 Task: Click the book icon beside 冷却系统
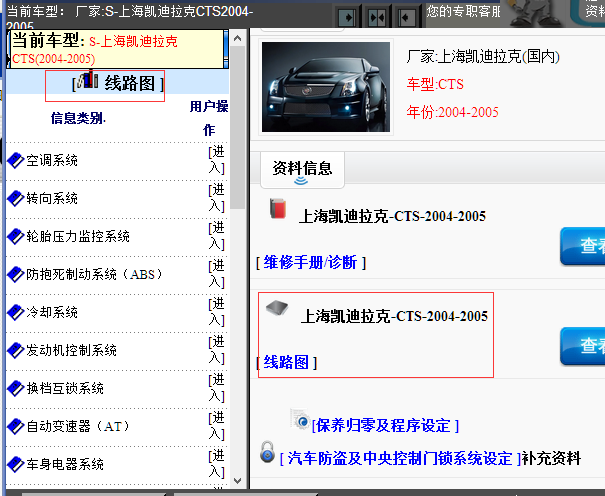pyautogui.click(x=15, y=312)
